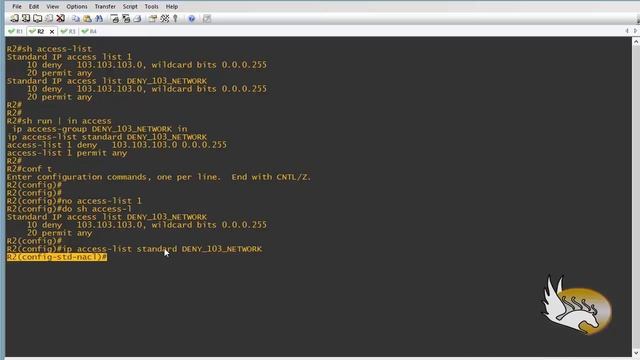Screen dimensions: 640x360
Task: Open the View menu
Action: tap(52, 7)
